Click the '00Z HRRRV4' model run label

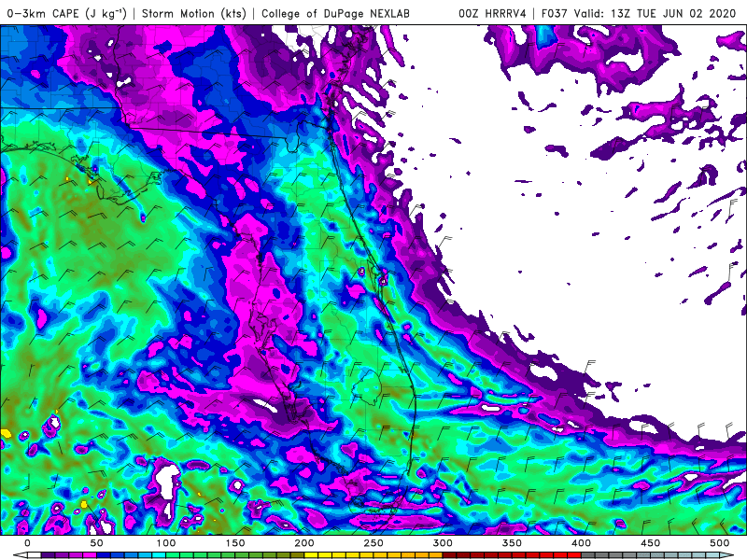[x=492, y=13]
